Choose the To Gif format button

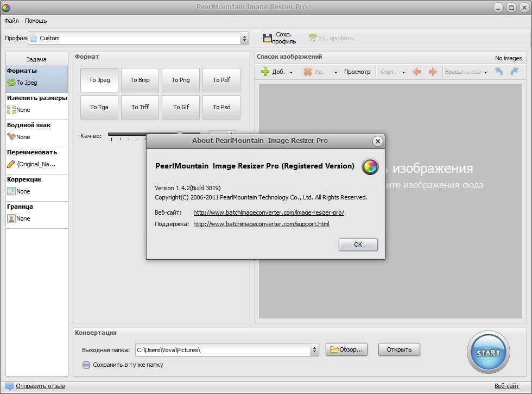point(180,108)
